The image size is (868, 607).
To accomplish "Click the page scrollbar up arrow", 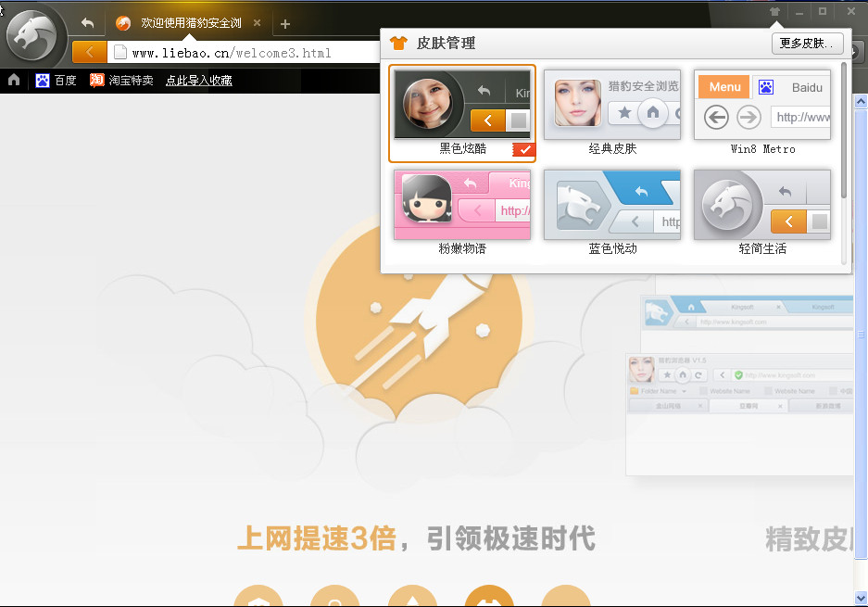I will (x=861, y=101).
